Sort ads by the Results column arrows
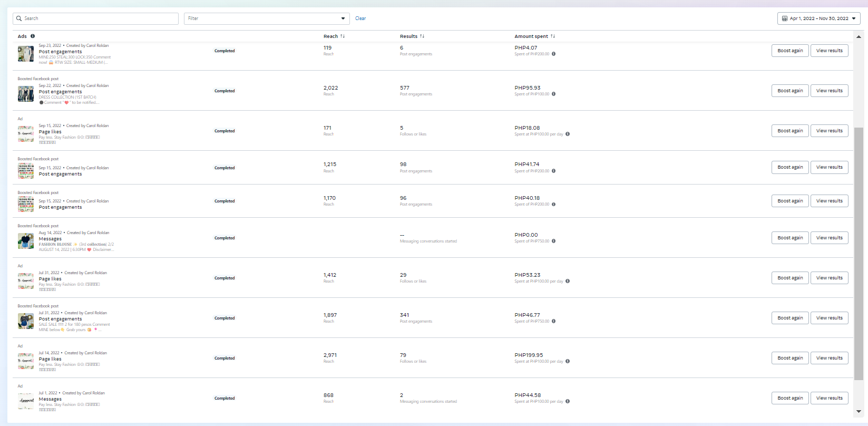The image size is (868, 426). coord(422,36)
